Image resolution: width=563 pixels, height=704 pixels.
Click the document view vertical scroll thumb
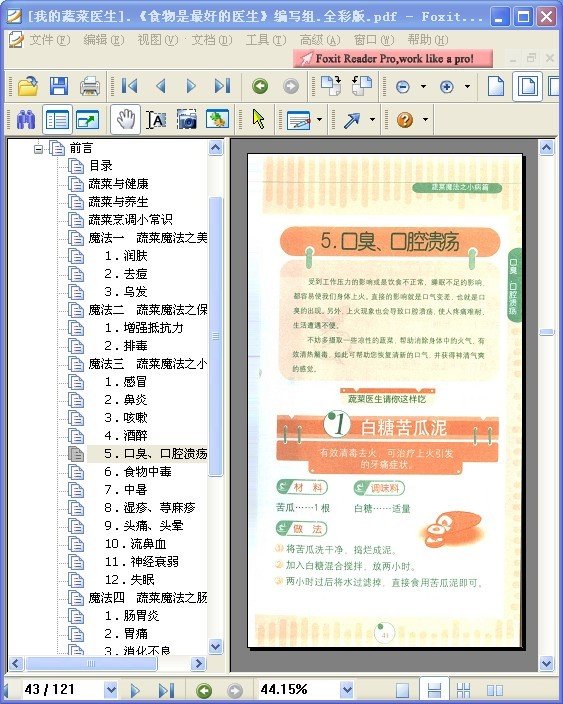[547, 332]
